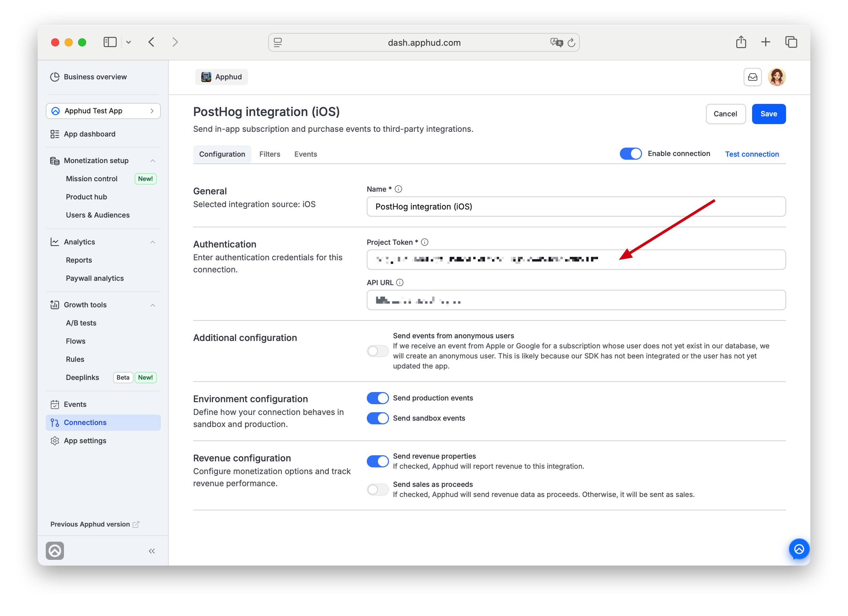Open Safari sidebar dropdown chevron
Viewport: 848px width, 616px height.
point(128,42)
